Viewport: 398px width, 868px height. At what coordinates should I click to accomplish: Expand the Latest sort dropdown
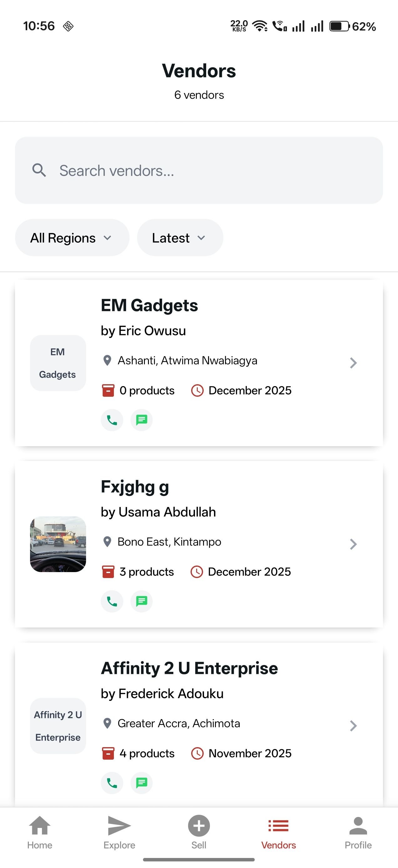180,238
